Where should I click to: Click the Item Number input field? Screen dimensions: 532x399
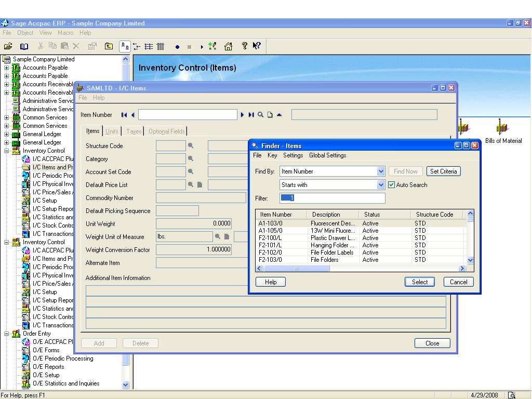188,115
